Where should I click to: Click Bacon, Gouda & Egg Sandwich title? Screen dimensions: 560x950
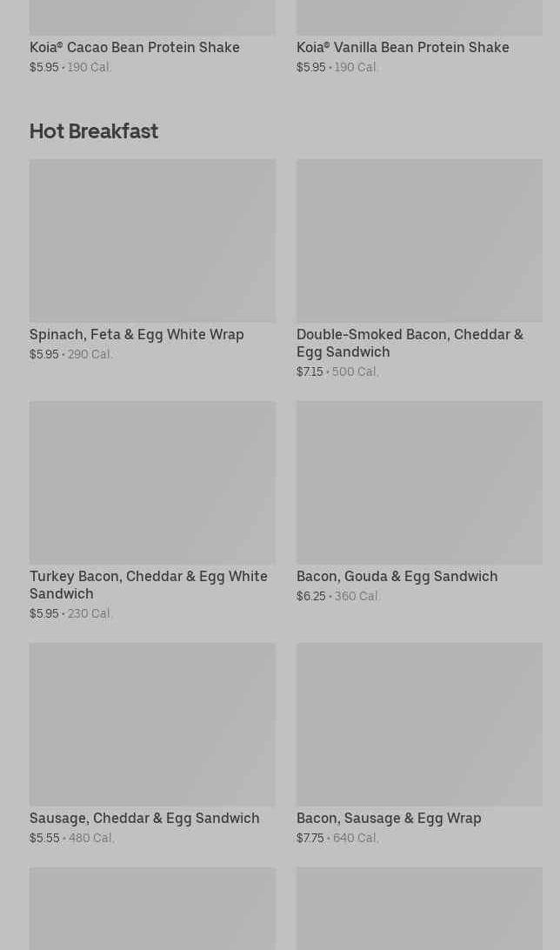pos(397,576)
